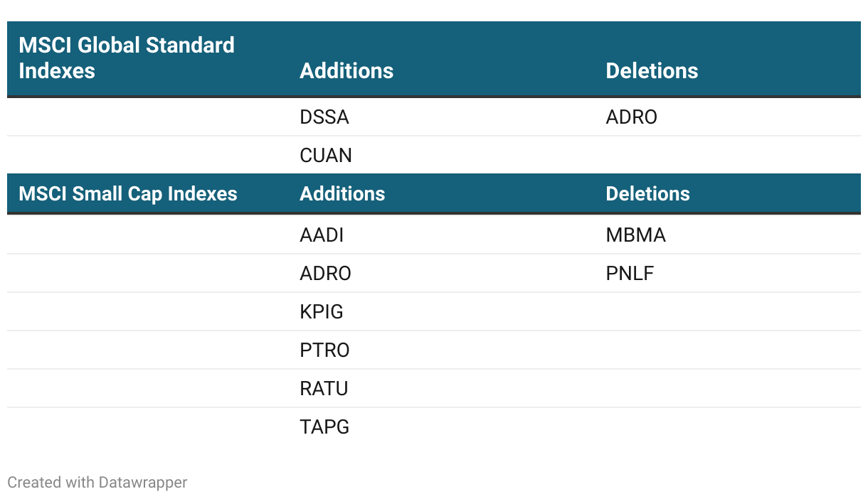The height and width of the screenshot is (499, 868).
Task: Click the CUAN ticker cell
Action: (x=326, y=156)
